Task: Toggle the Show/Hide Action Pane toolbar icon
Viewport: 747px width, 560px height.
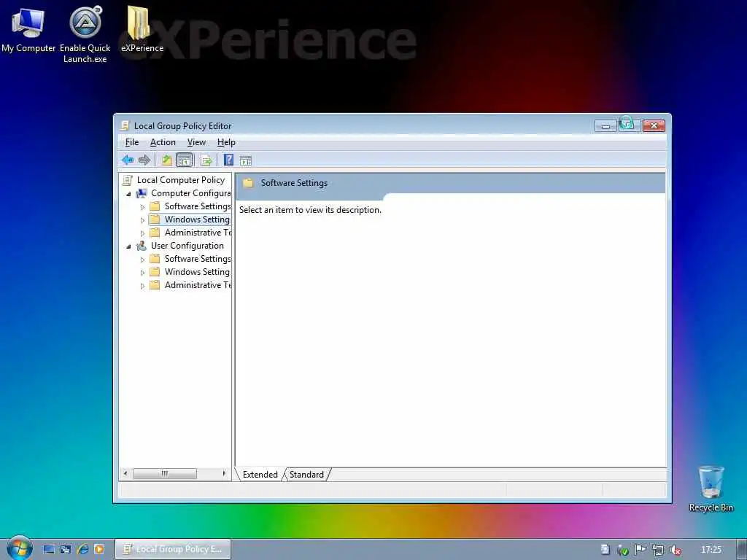Action: click(246, 160)
